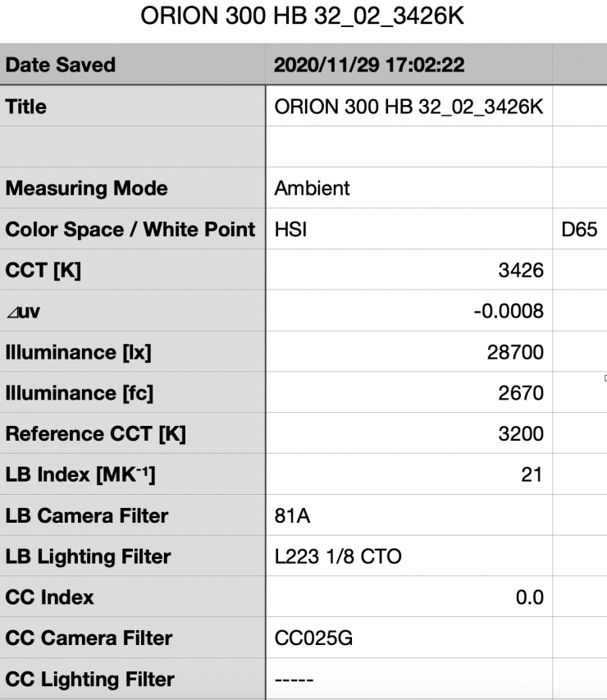The width and height of the screenshot is (607, 700).
Task: Click the CC Lighting Filter label cell
Action: point(132,679)
